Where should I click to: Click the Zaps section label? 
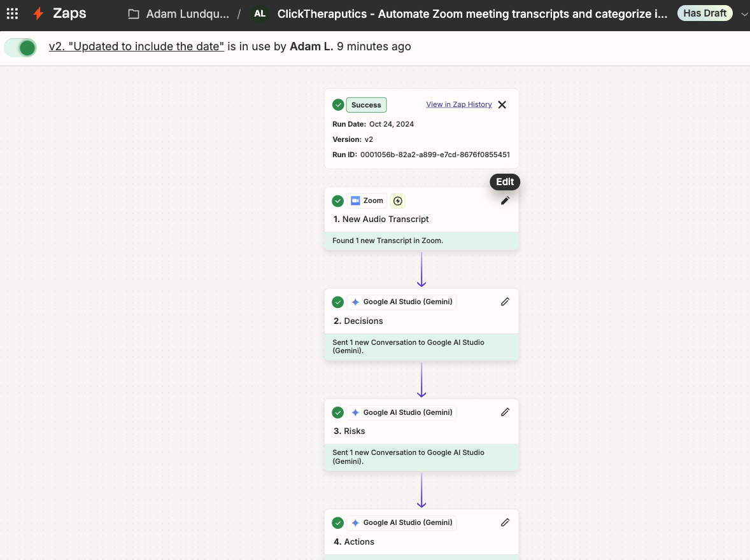click(69, 13)
